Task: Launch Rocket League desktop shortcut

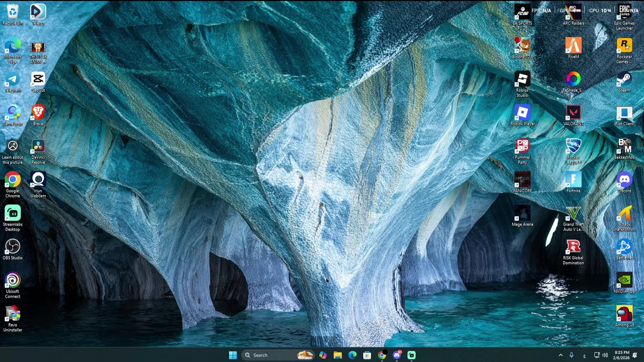Action: pos(573,152)
